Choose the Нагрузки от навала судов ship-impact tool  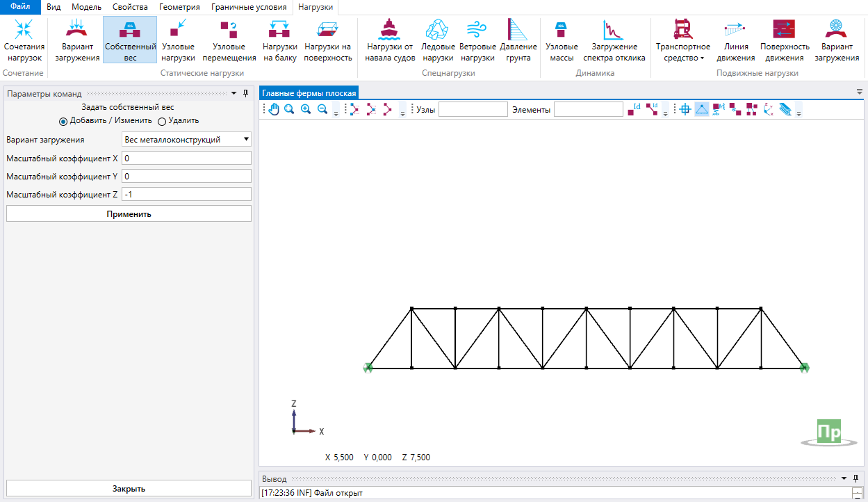point(390,40)
